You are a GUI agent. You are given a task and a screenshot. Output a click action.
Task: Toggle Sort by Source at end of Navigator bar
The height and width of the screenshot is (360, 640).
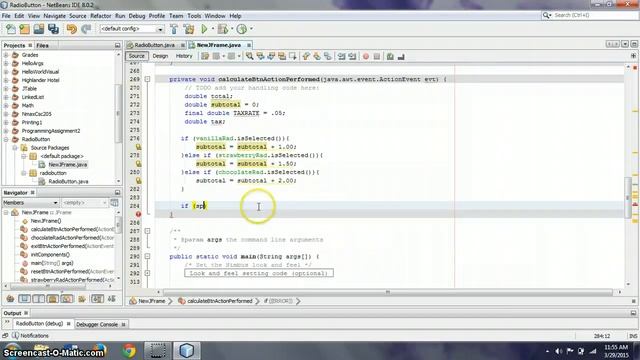pyautogui.click(x=112, y=299)
